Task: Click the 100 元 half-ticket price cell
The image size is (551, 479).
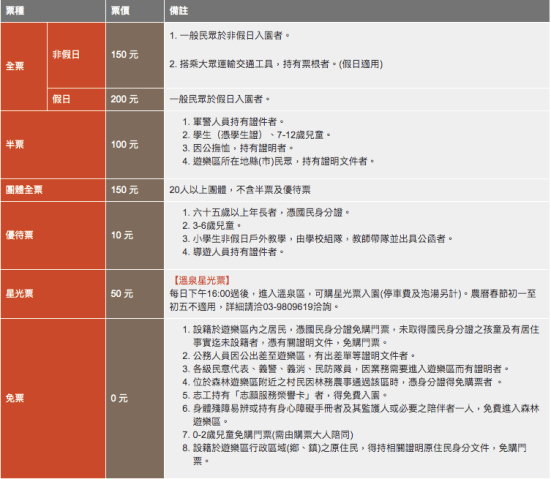Action: click(135, 144)
